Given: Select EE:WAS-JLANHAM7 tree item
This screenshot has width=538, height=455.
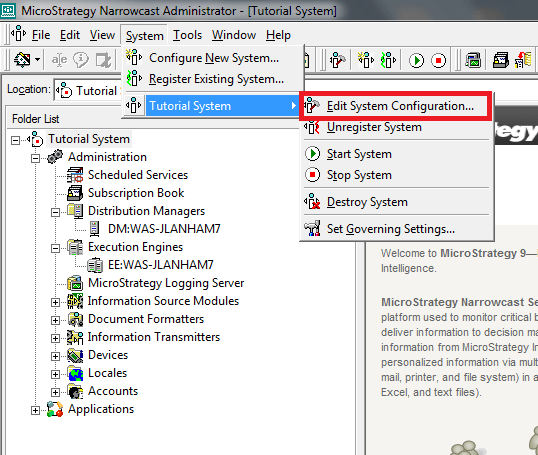Looking at the screenshot, I should [x=161, y=265].
